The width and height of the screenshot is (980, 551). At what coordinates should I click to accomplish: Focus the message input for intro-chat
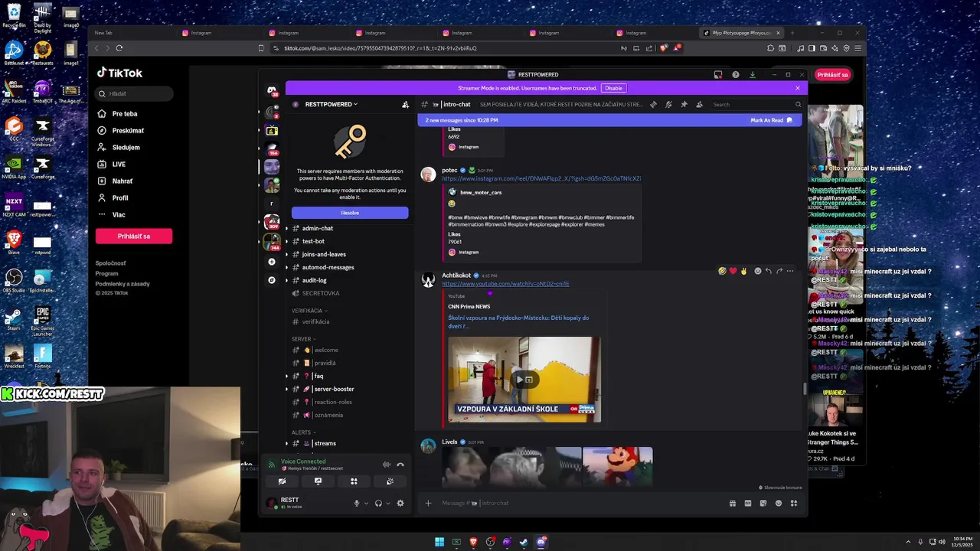coord(582,503)
